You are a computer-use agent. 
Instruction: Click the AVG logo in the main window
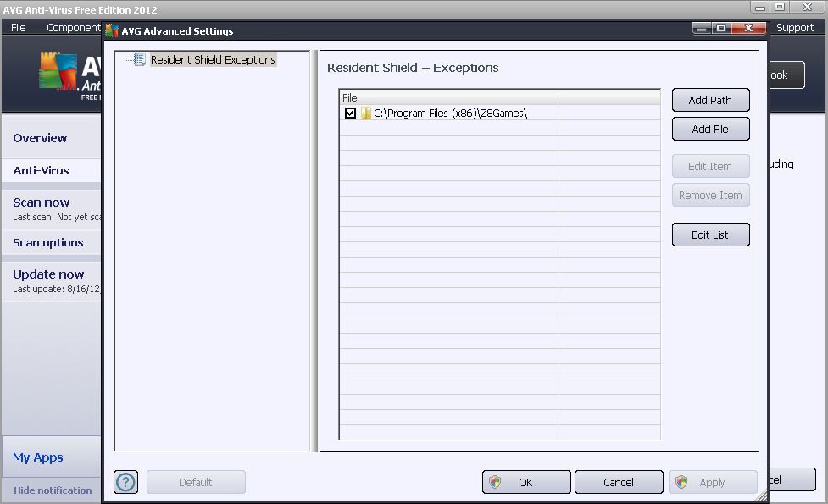pyautogui.click(x=58, y=71)
